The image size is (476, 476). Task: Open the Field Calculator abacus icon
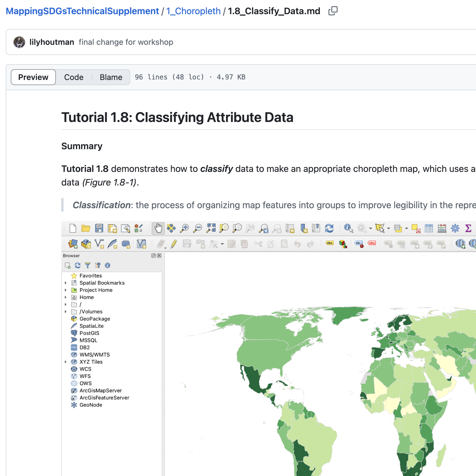(442, 228)
